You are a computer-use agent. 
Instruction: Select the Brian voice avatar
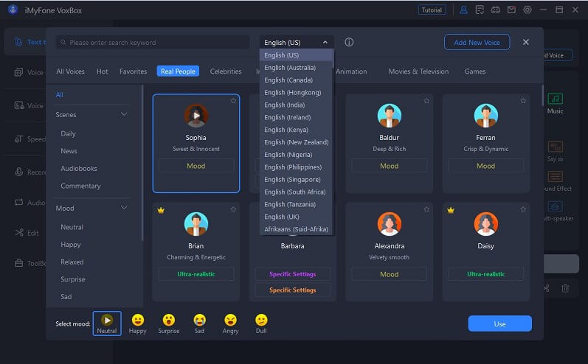(196, 223)
